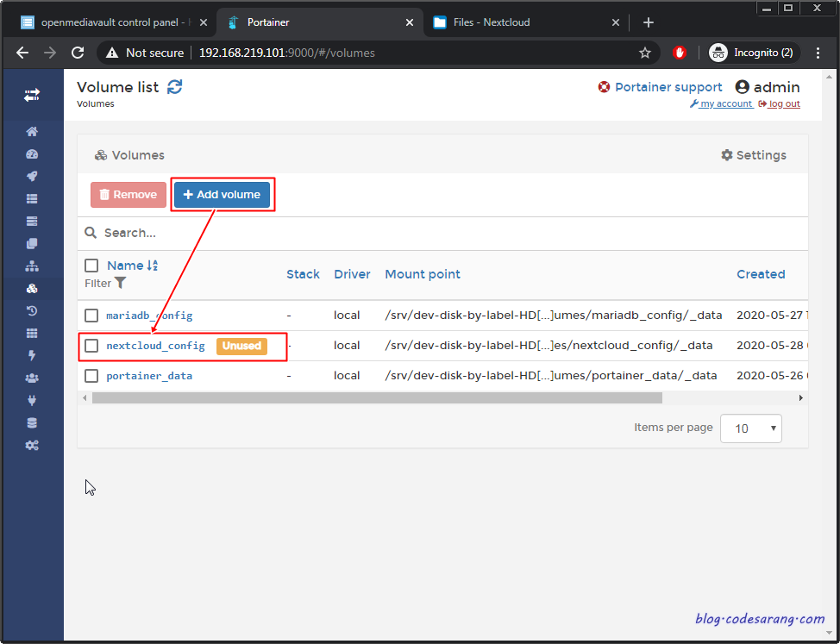Close the Portainer browser tab
Image resolution: width=840 pixels, height=644 pixels.
pos(410,22)
